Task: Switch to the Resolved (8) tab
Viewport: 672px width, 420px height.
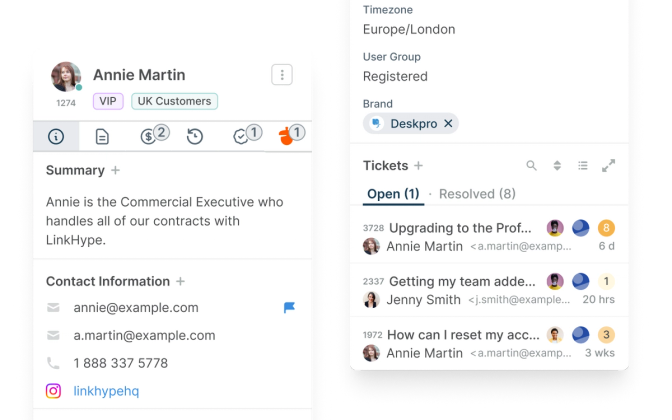Action: coord(477,194)
